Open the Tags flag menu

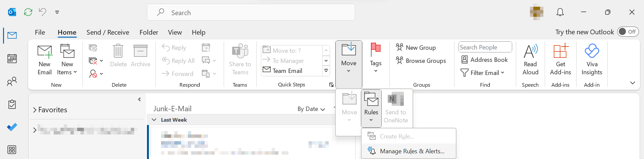376,58
